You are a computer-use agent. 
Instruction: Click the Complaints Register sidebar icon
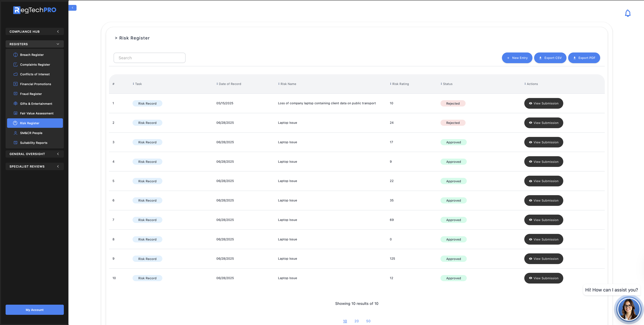click(15, 65)
